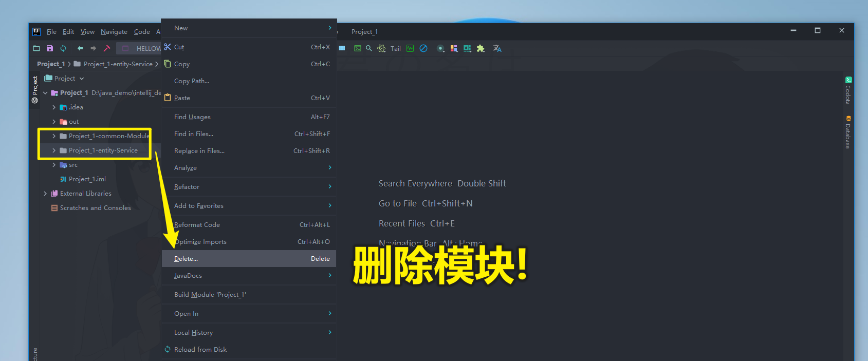
Task: Expand the src folder
Action: 54,165
